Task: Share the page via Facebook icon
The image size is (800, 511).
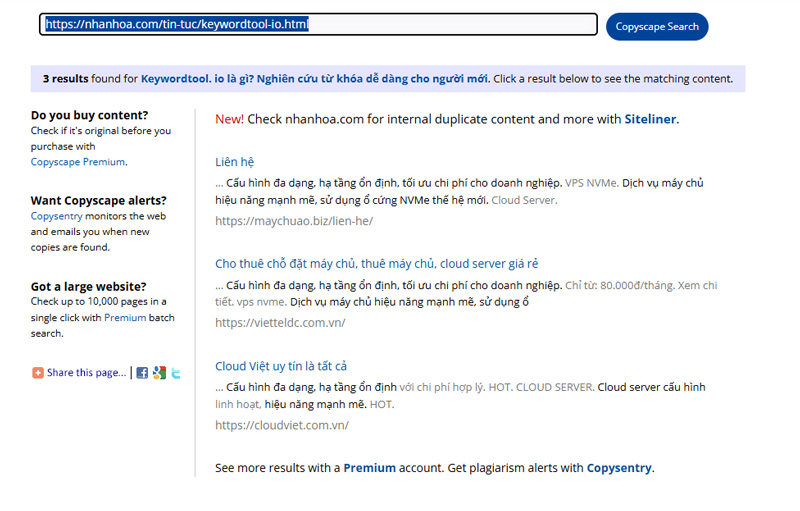Action: (142, 373)
